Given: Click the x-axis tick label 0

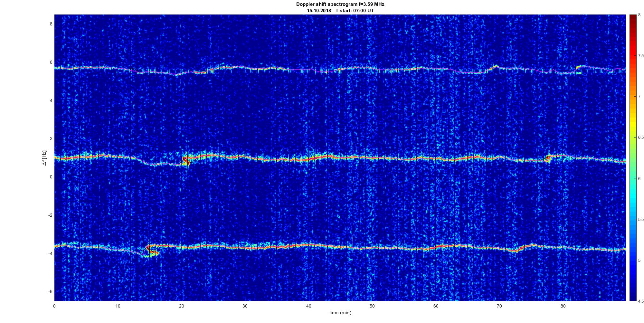Looking at the screenshot, I should click(54, 306).
